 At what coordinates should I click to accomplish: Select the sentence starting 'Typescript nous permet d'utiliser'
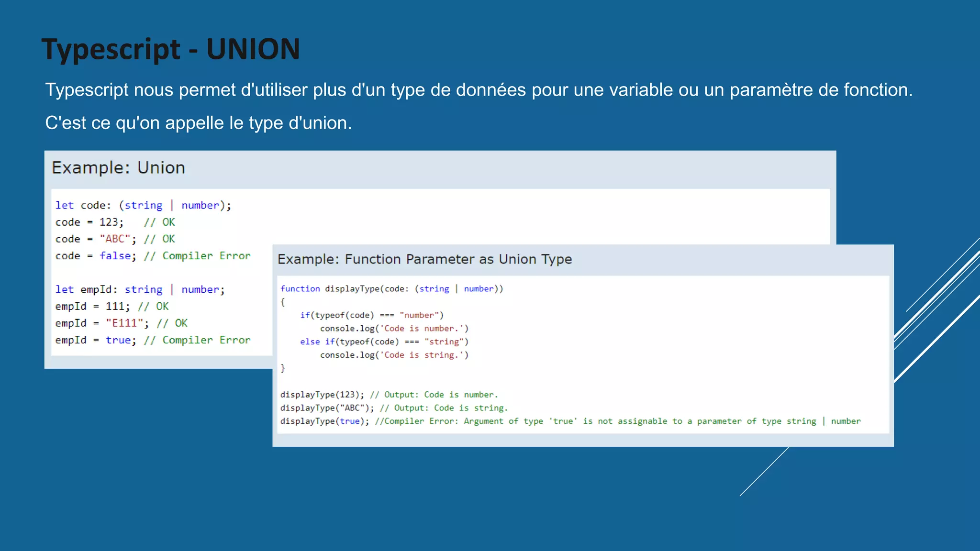(x=479, y=90)
